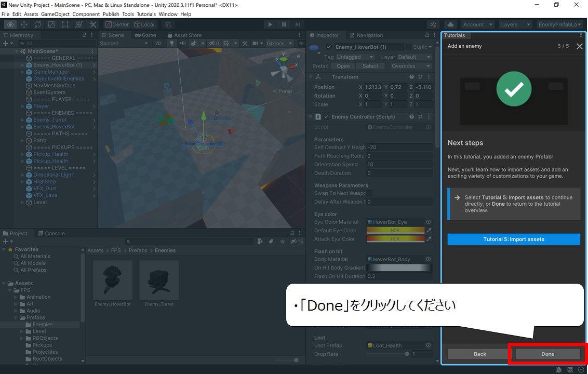This screenshot has width=588, height=374.
Task: Open scene camera settings icon
Action: click(256, 44)
